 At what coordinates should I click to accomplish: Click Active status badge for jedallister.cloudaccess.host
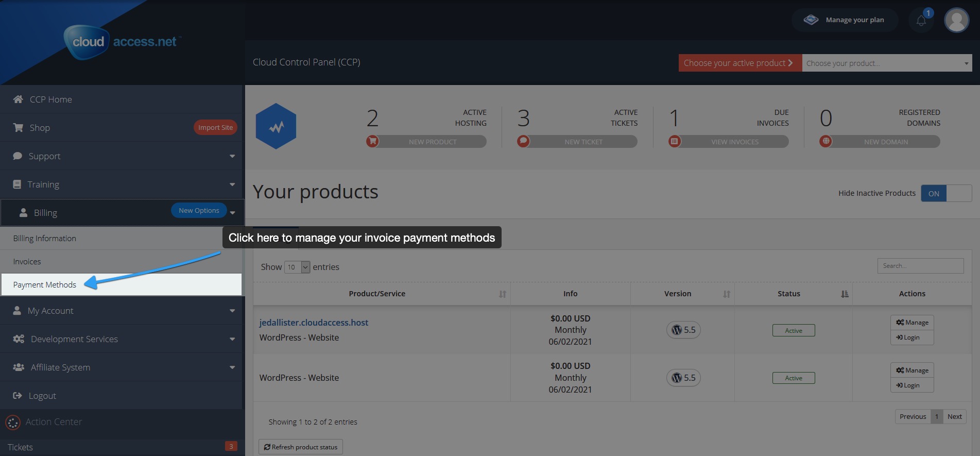tap(794, 330)
